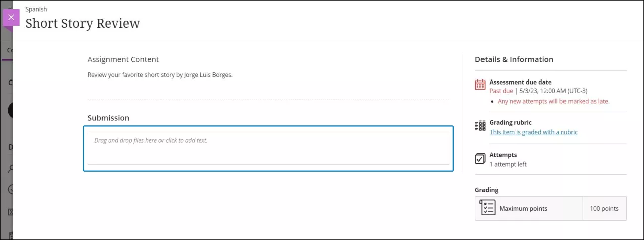Click the '100 points' value box
Image resolution: width=644 pixels, height=240 pixels.
pos(604,208)
